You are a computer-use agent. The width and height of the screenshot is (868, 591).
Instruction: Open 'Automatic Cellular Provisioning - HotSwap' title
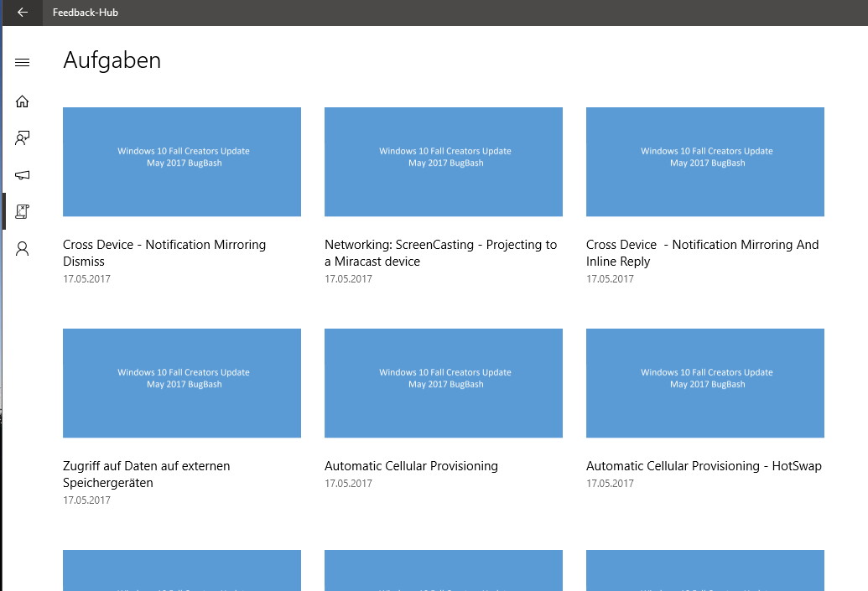coord(704,466)
